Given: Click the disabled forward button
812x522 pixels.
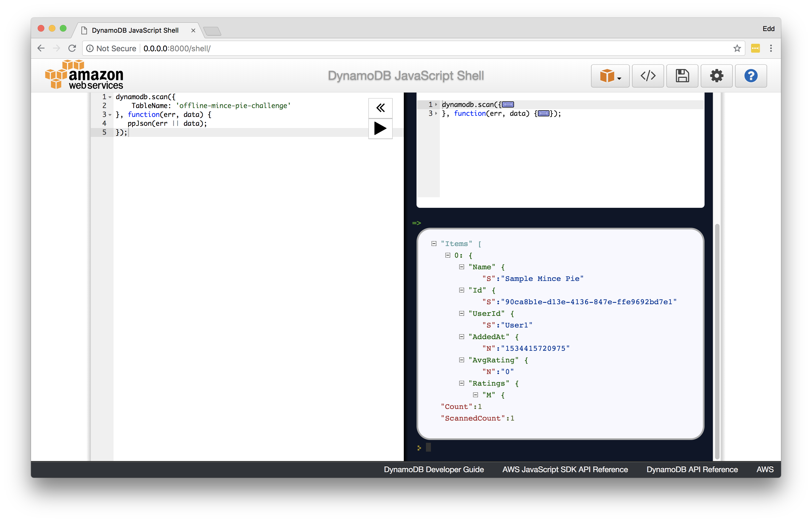Looking at the screenshot, I should tap(56, 48).
